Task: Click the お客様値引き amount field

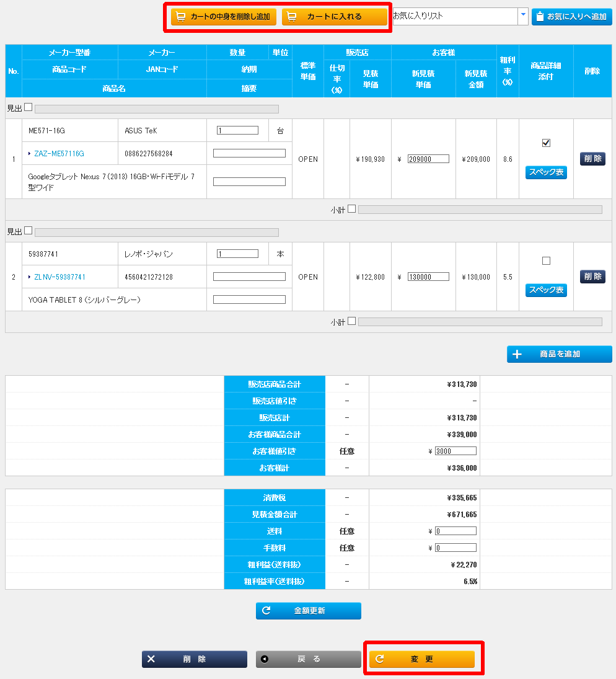Action: click(x=455, y=451)
